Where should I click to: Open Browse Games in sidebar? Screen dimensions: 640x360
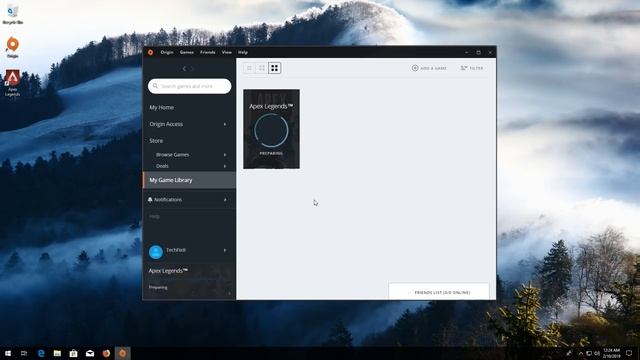coord(172,155)
